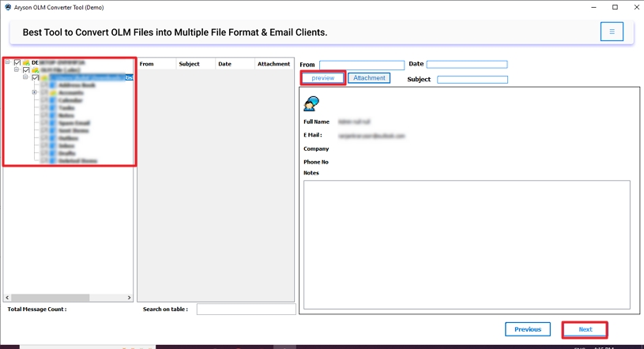
Task: Click the blurred E Mail address value
Action: [371, 136]
